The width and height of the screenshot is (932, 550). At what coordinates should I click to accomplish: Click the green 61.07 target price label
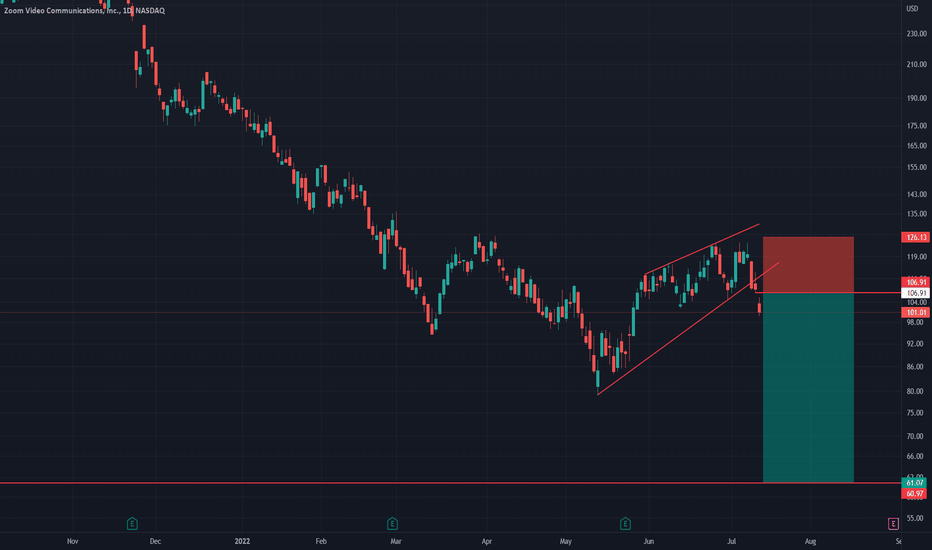[x=915, y=483]
